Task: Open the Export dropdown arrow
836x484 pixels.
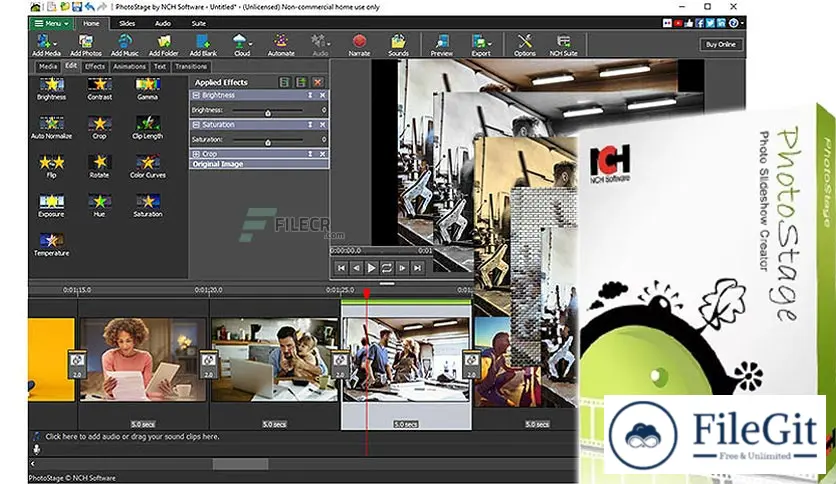Action: tap(489, 44)
